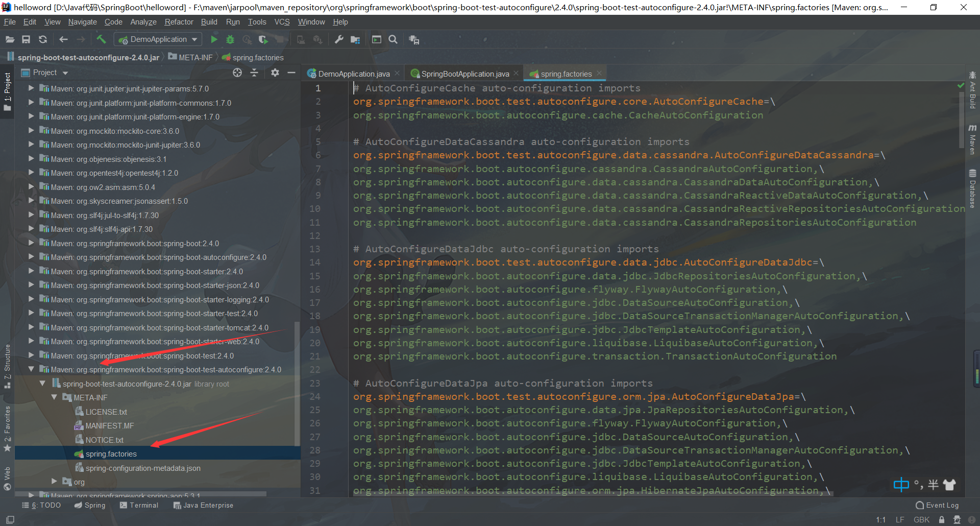Close the SpringBootApplication.java tab
The height and width of the screenshot is (526, 980).
[516, 74]
